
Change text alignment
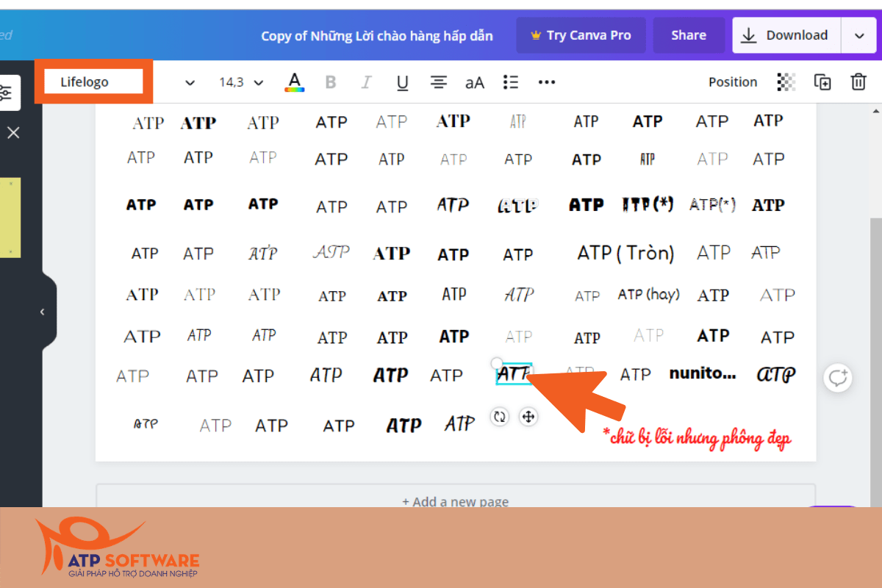pyautogui.click(x=439, y=82)
